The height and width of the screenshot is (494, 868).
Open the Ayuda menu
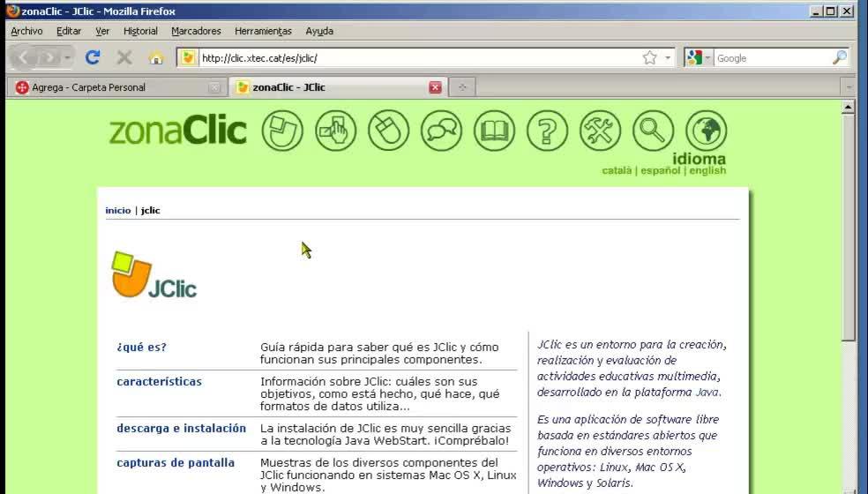tap(319, 31)
